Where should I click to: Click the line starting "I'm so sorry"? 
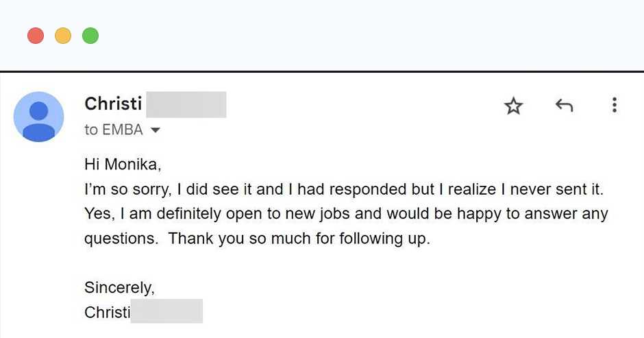[x=343, y=189]
